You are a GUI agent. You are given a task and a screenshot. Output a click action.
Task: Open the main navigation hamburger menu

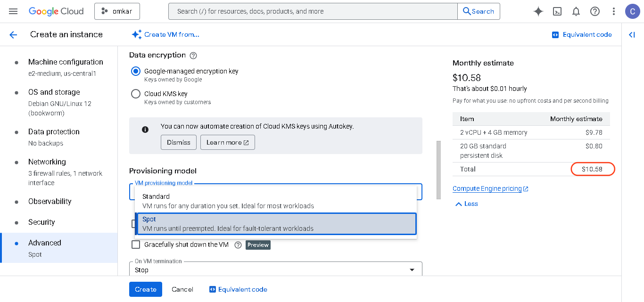coord(13,11)
